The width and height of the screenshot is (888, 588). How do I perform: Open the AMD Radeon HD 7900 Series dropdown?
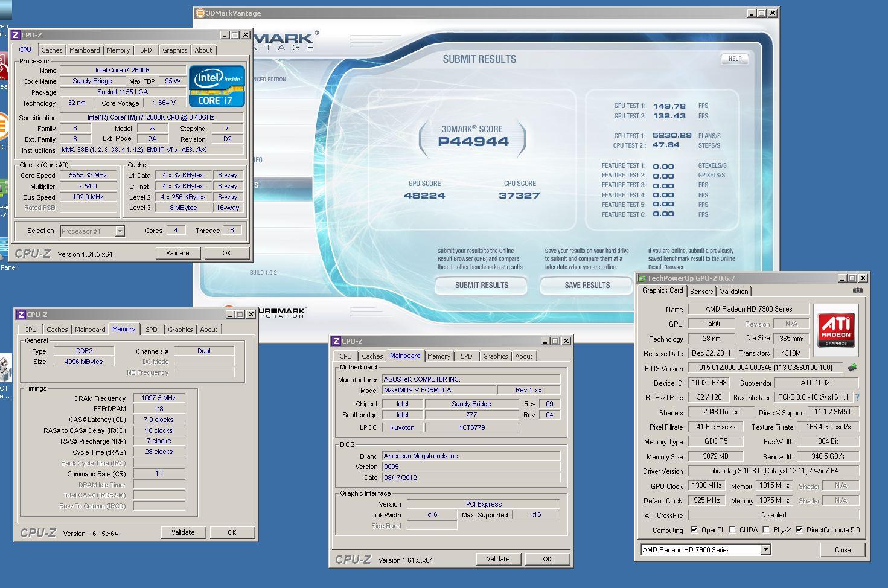(765, 550)
